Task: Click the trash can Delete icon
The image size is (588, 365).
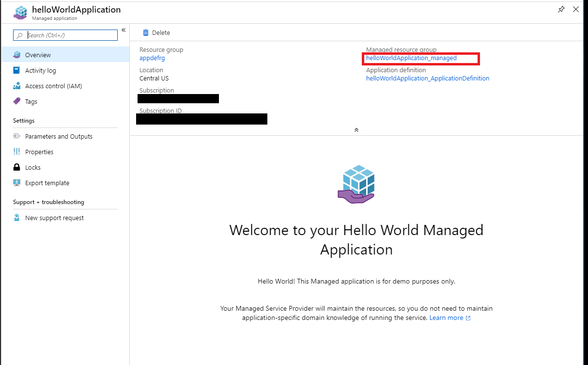Action: [146, 32]
